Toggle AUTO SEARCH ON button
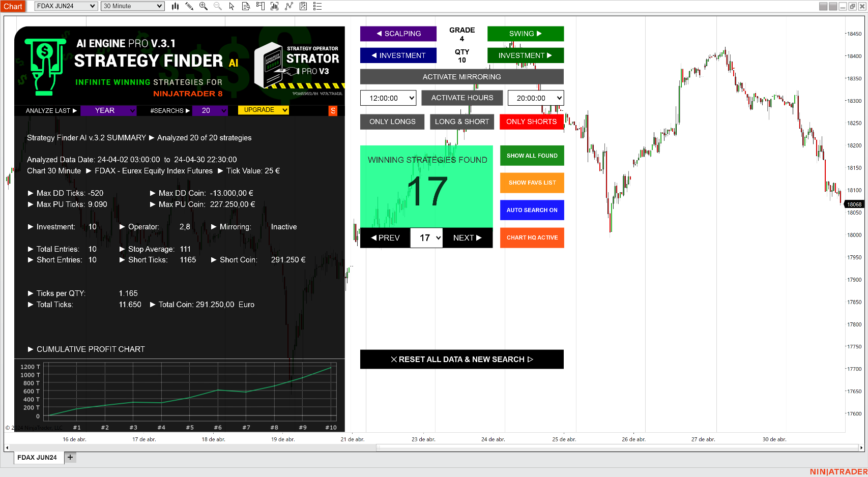Screen dimensions: 868x477 point(532,210)
